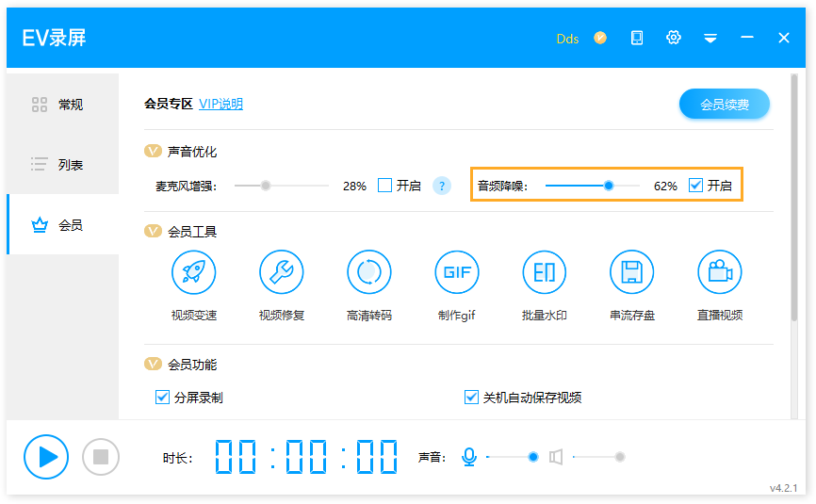Click the gold VIP badge beside Dds
The image size is (816, 504).
click(x=600, y=38)
